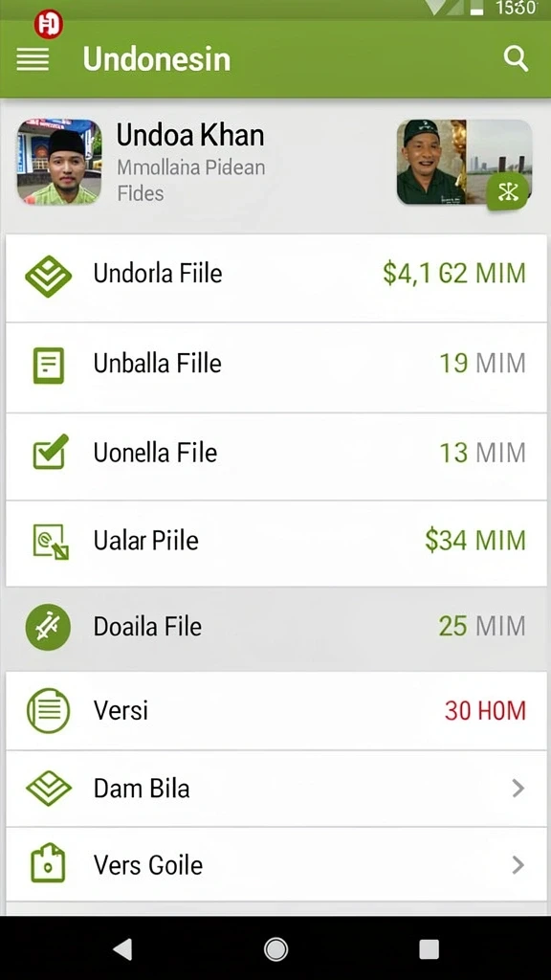Image resolution: width=551 pixels, height=980 pixels.
Task: Expand the Dam Bila chevron arrow
Action: pyautogui.click(x=518, y=789)
